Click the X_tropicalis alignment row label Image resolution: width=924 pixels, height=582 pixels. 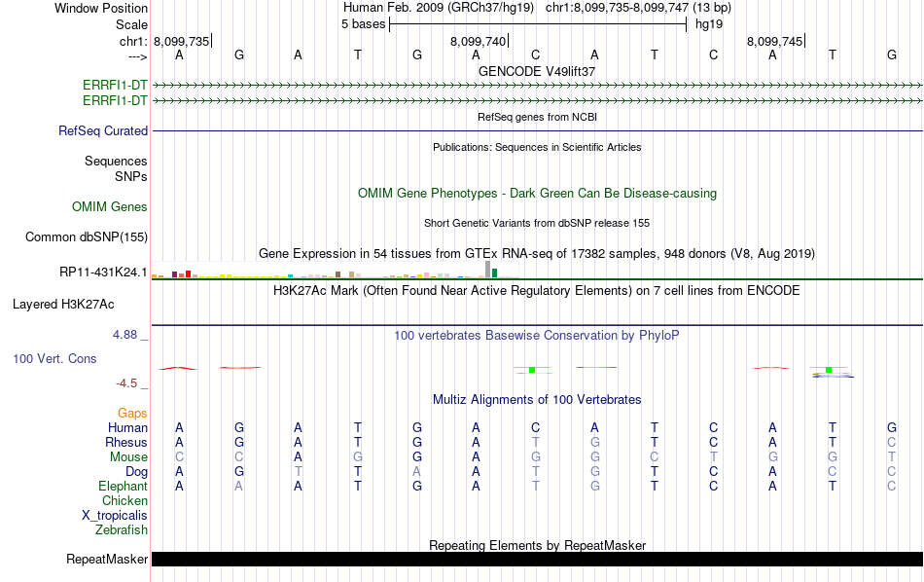(115, 516)
